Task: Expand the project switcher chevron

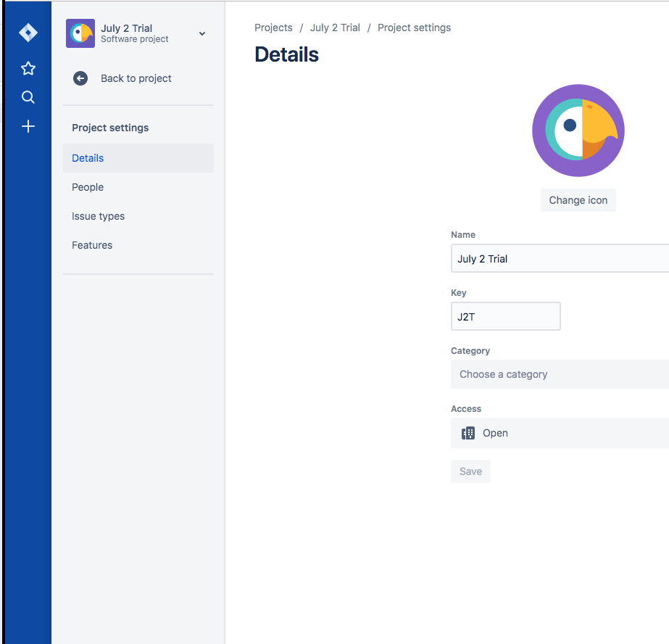Action: click(x=202, y=33)
